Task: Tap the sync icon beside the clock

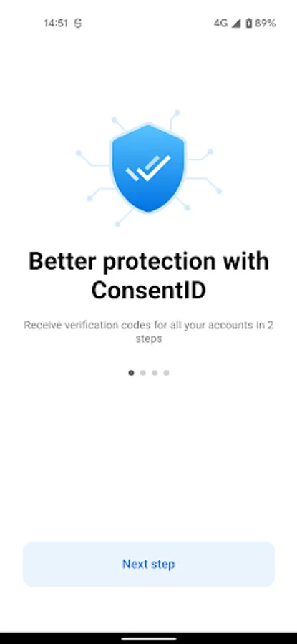Action: (x=78, y=24)
